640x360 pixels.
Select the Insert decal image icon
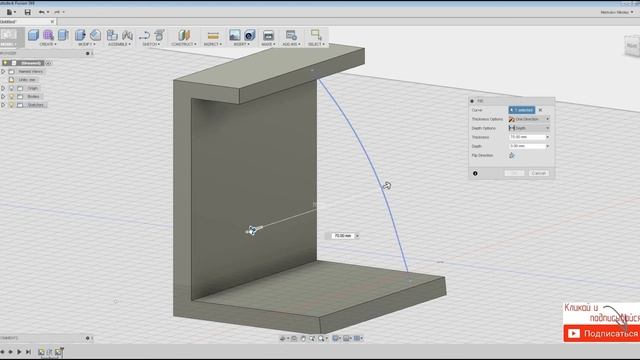point(234,35)
